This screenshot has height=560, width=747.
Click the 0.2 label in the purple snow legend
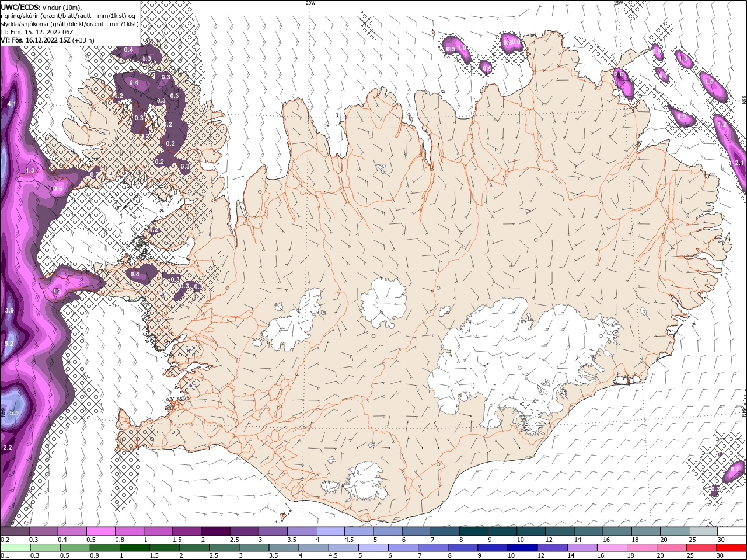(x=5, y=540)
